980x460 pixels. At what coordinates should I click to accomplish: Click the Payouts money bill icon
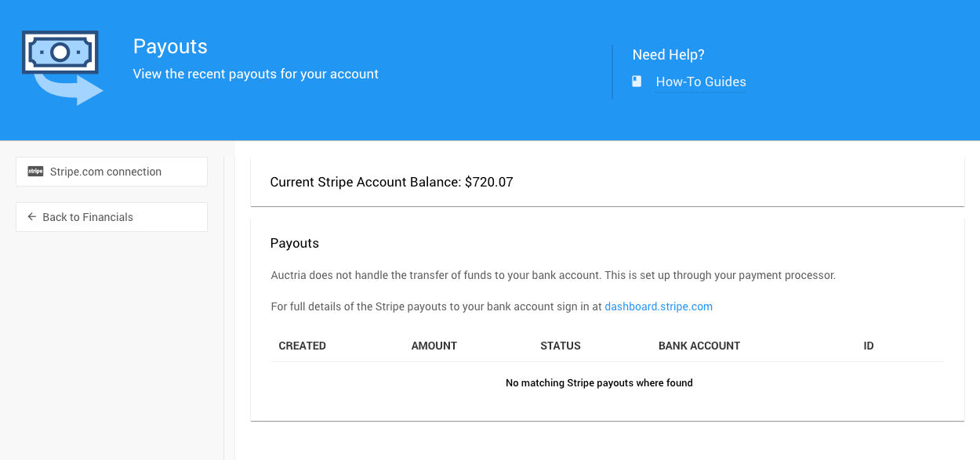coord(62,67)
